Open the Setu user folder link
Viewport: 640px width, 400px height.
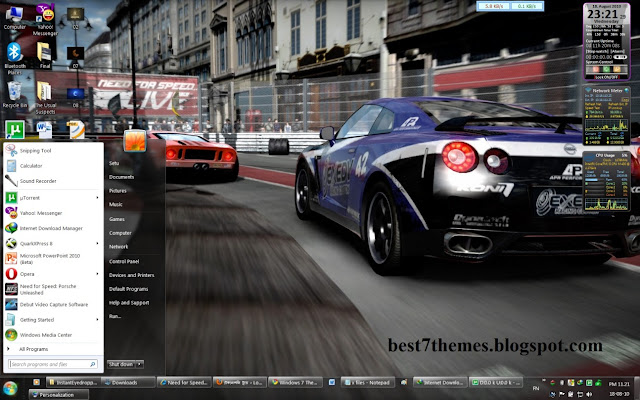[x=114, y=163]
